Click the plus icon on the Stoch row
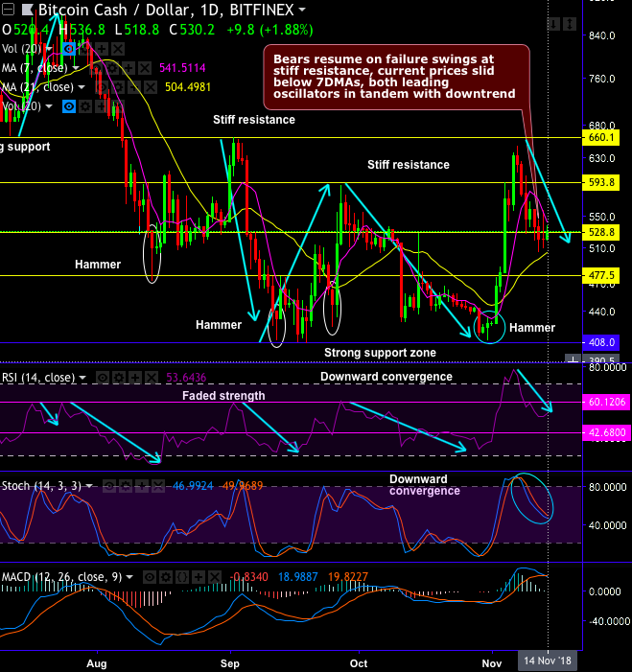Image resolution: width=632 pixels, height=672 pixels. point(142,486)
